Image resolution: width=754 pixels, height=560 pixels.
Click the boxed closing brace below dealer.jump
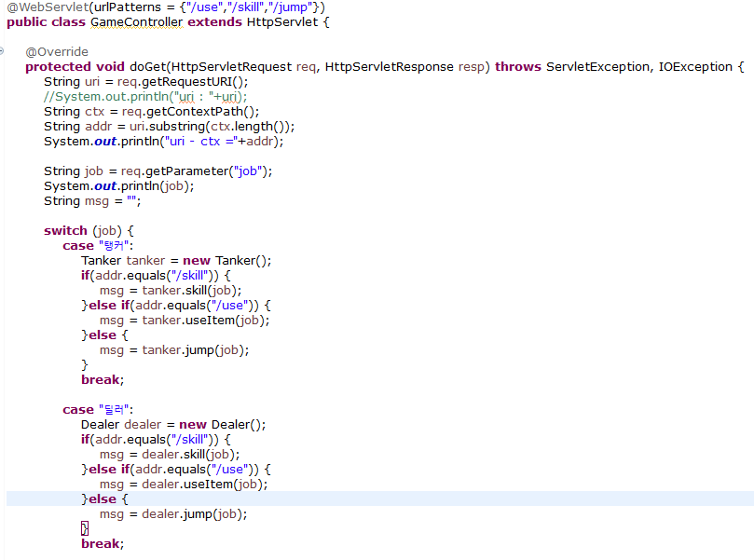tap(85, 528)
